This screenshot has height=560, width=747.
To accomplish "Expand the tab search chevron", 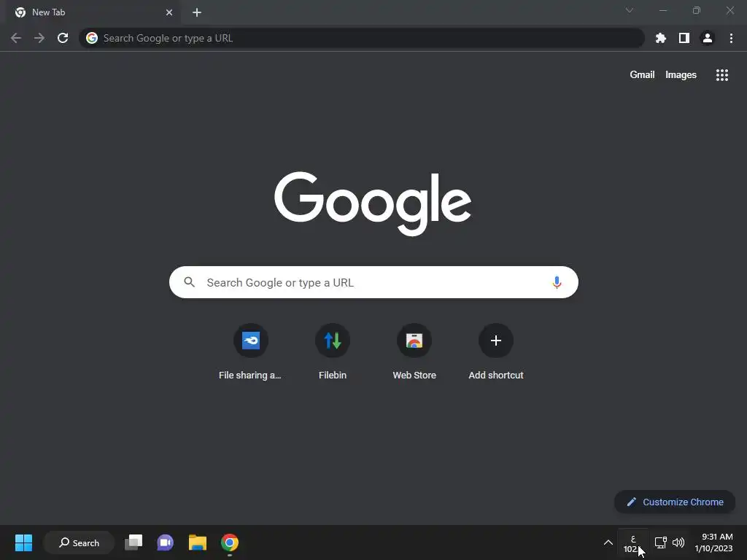I will click(630, 10).
